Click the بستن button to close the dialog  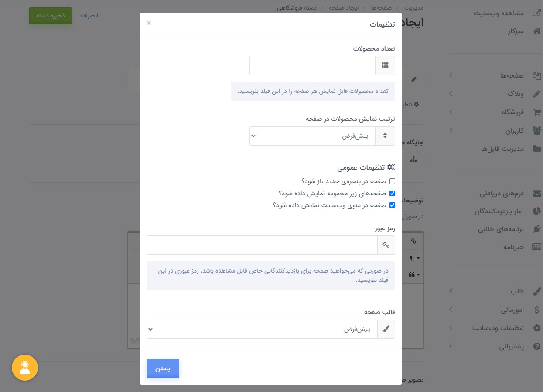pyautogui.click(x=163, y=368)
